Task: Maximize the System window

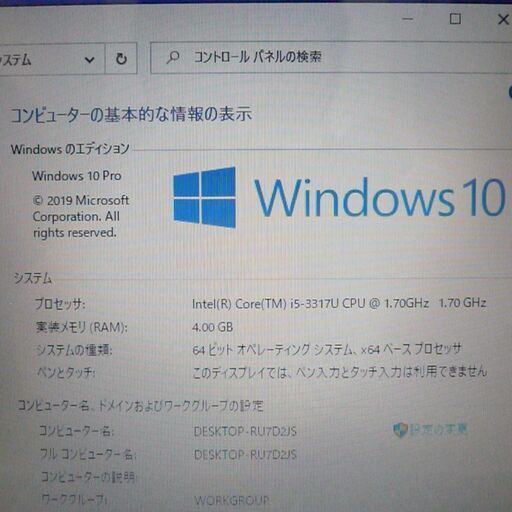Action: click(455, 19)
